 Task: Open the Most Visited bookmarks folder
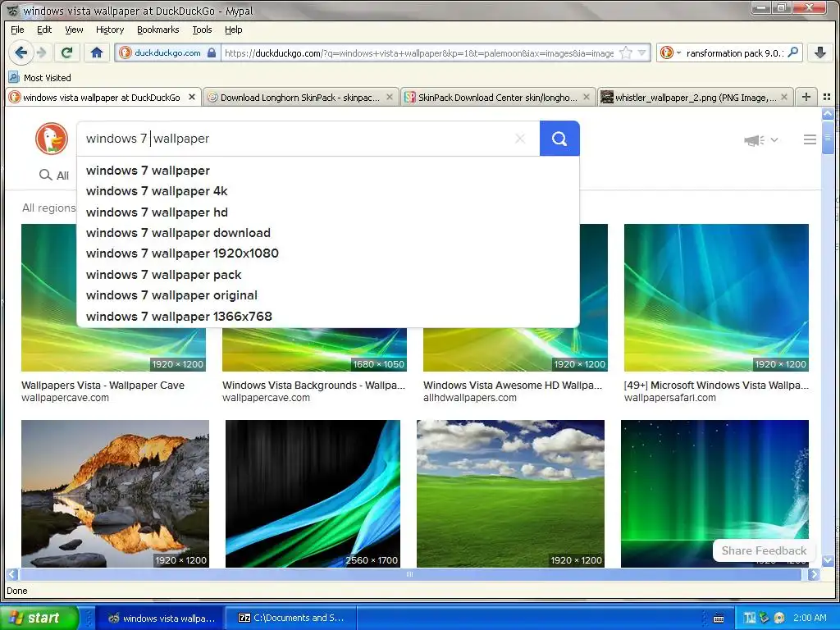(40, 78)
